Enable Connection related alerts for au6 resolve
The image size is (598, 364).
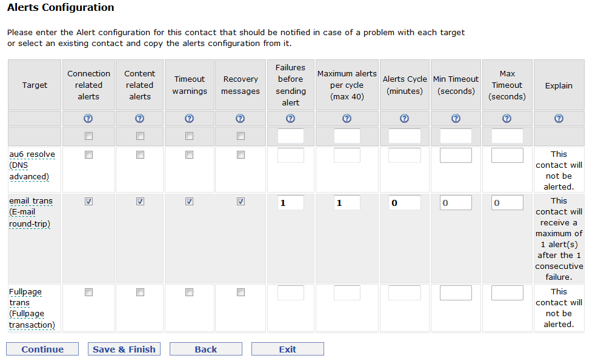88,155
